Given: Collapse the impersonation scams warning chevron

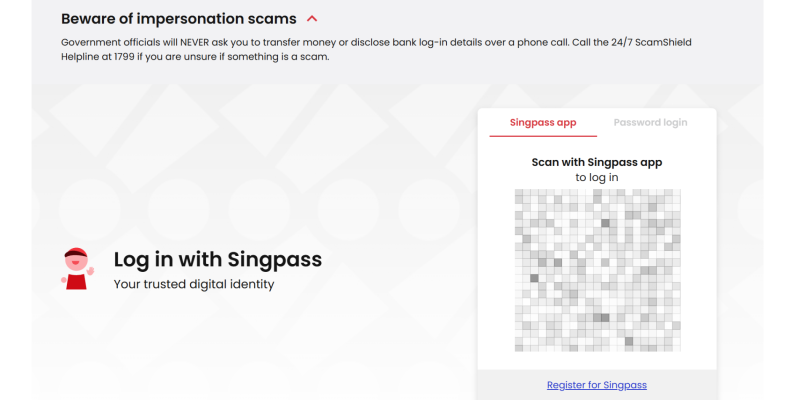Looking at the screenshot, I should coord(312,18).
